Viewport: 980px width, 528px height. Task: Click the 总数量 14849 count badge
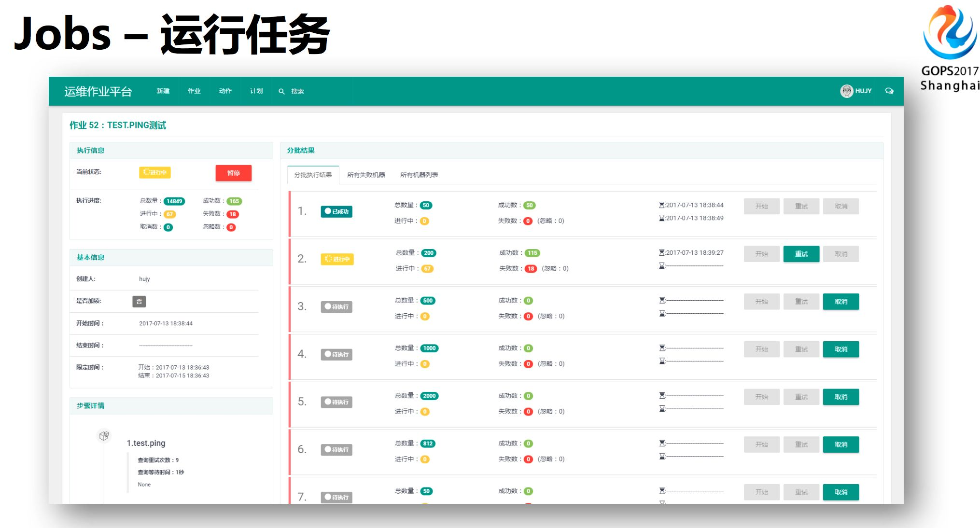[x=174, y=201]
